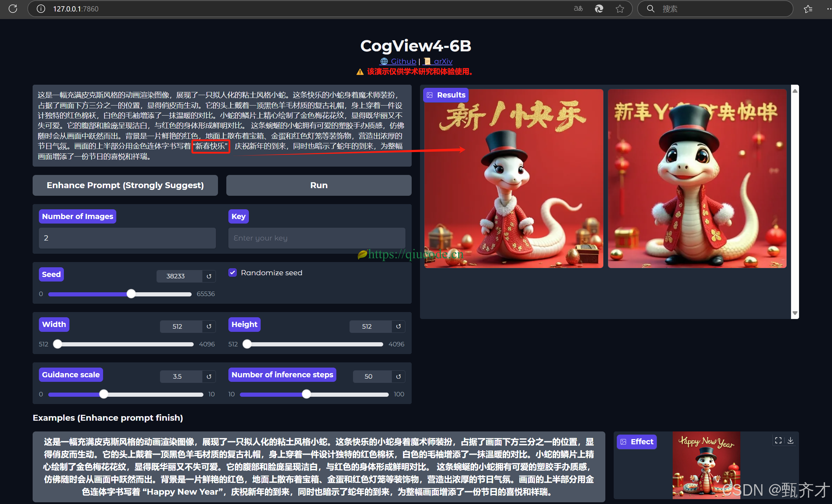Focus the Number of Images input
This screenshot has height=504, width=832.
127,238
